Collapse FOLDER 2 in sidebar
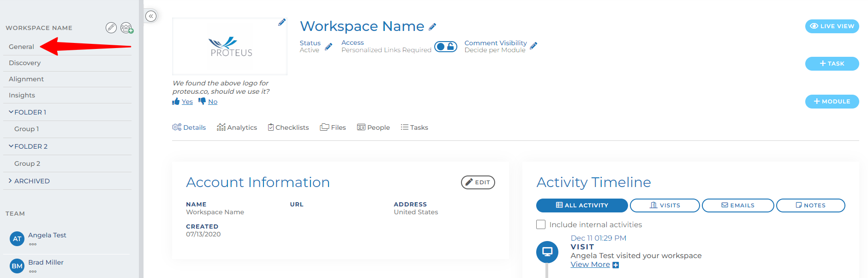The height and width of the screenshot is (278, 868). click(11, 146)
